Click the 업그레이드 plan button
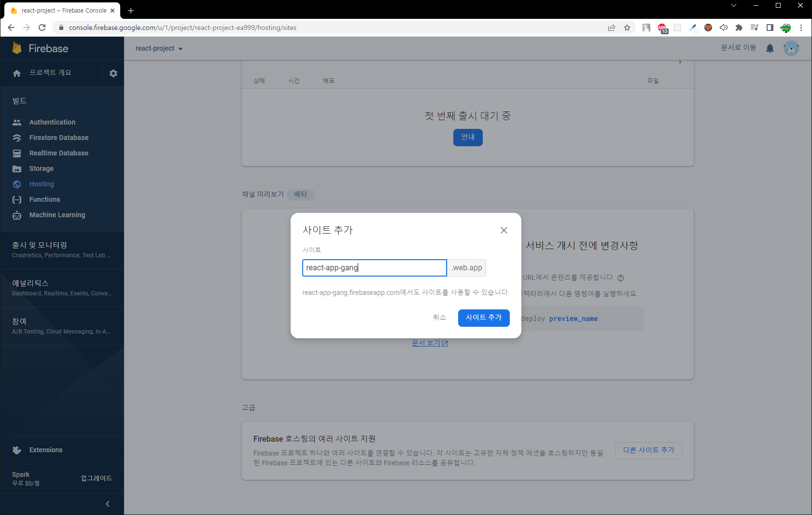812x515 pixels. tap(97, 478)
